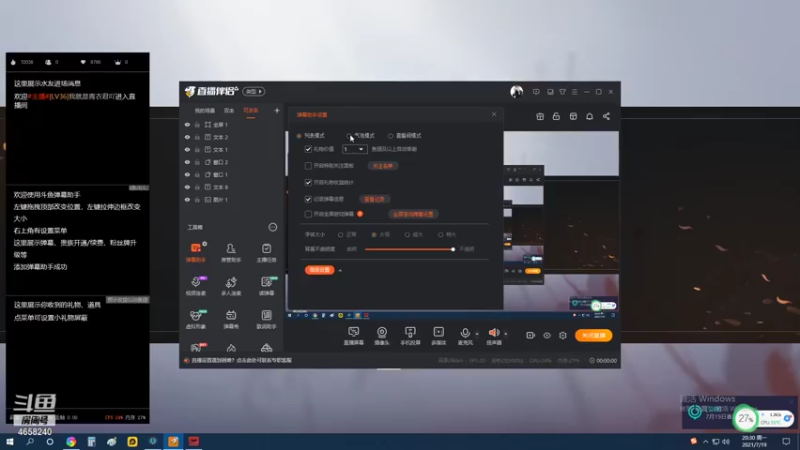Click the 关注名单 button
This screenshot has height=450, width=800.
(x=383, y=166)
